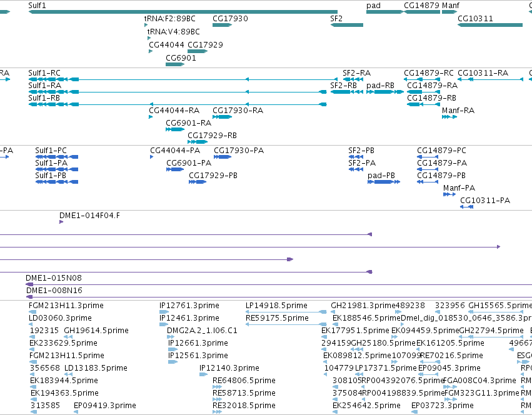
Task: Select the RE64806.5prime EST label
Action: (x=244, y=381)
